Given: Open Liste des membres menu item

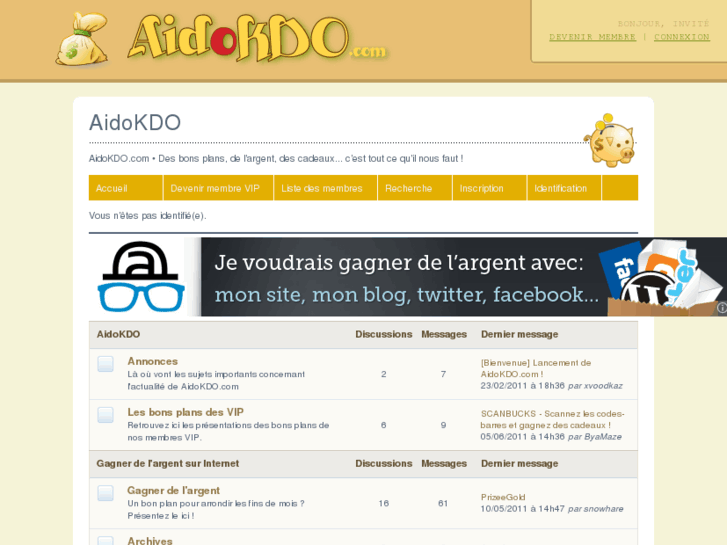Looking at the screenshot, I should [325, 188].
